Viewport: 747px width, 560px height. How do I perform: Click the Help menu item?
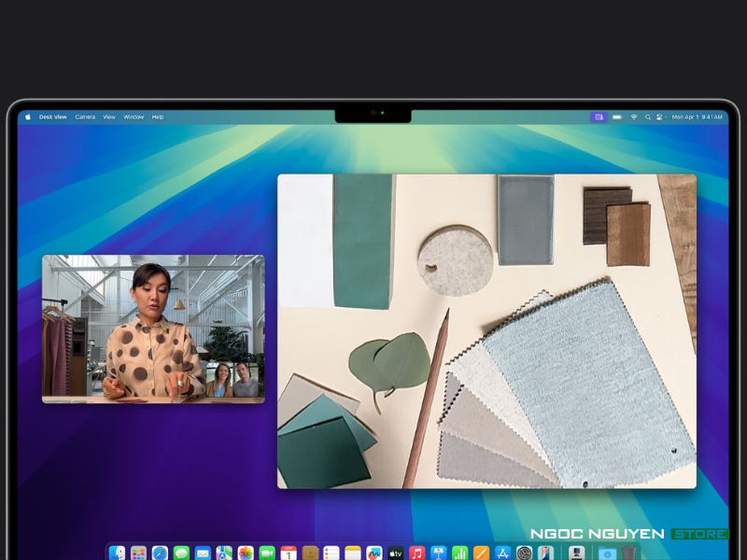pos(158,117)
